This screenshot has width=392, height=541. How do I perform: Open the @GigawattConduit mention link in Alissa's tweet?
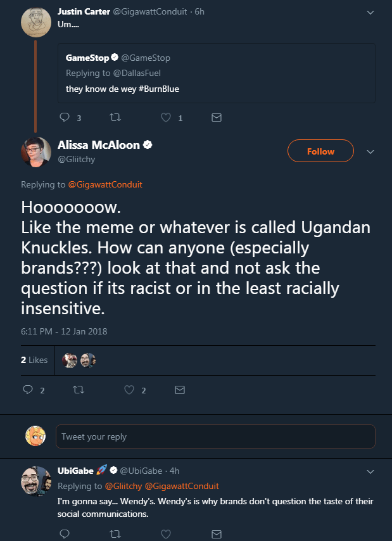[105, 185]
